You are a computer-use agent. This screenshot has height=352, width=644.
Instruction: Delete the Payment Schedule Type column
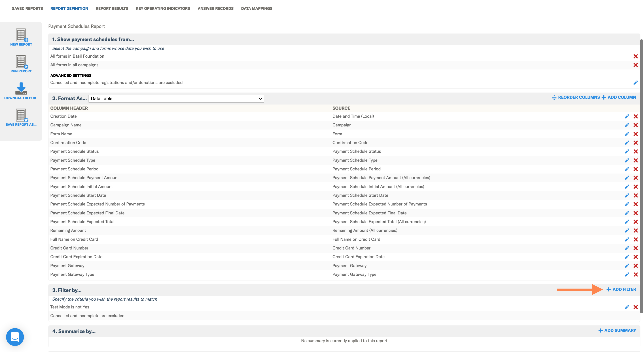pos(636,160)
